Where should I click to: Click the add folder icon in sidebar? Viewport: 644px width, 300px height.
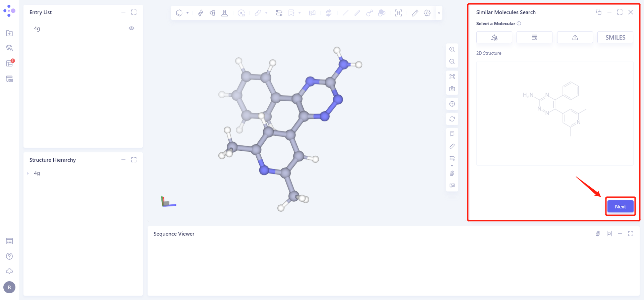coord(9,33)
